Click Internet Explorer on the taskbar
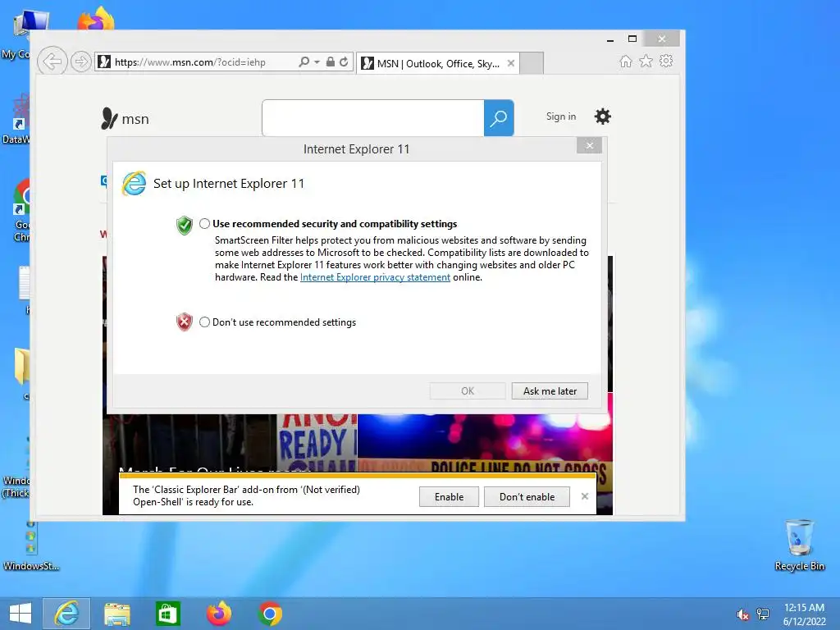This screenshot has width=840, height=630. [x=66, y=614]
